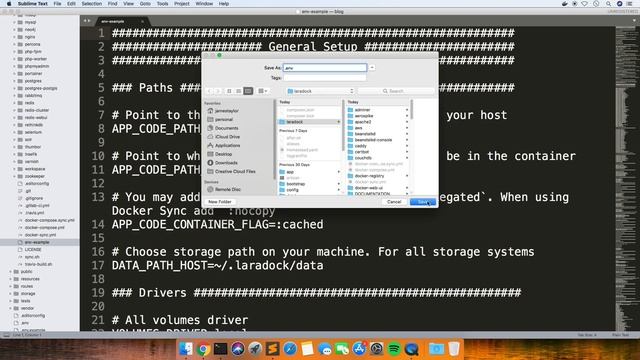Go forward with the dialog's forward arrow

218,91
